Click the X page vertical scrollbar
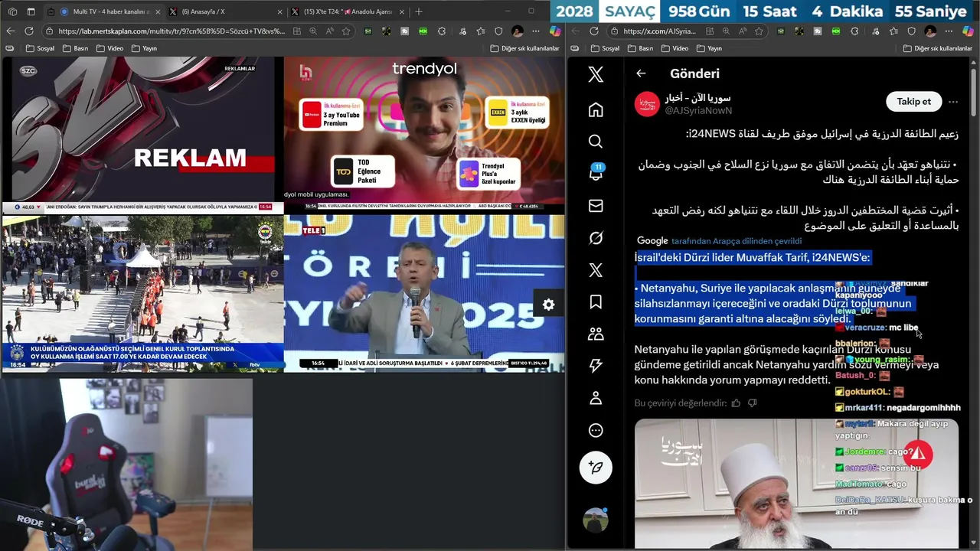The height and width of the screenshot is (551, 980). (x=974, y=92)
